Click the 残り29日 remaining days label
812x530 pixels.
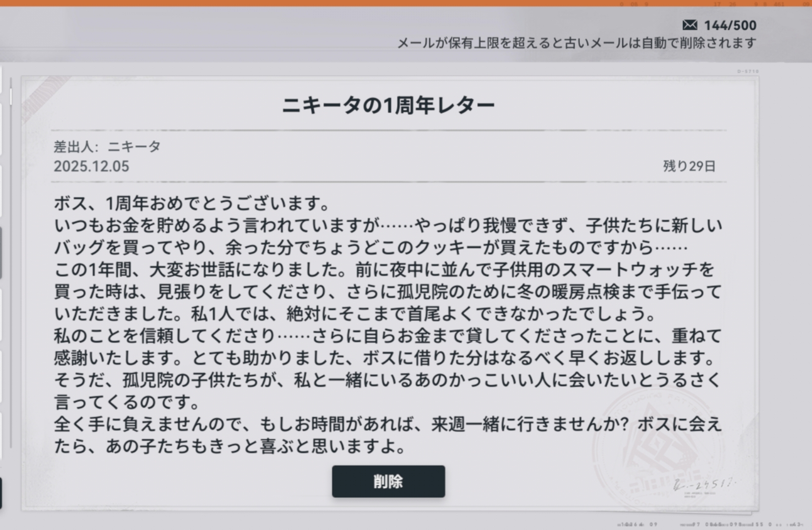click(x=689, y=166)
